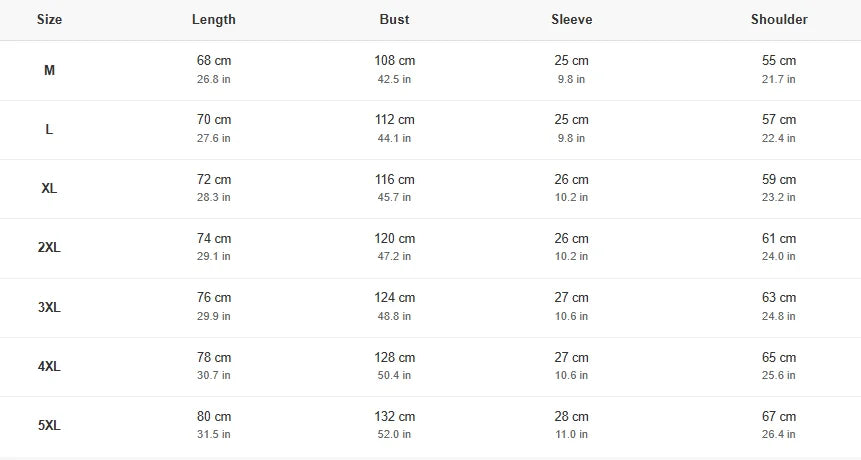Select the 59 cm shoulder value
This screenshot has height=460, width=861.
pos(779,180)
